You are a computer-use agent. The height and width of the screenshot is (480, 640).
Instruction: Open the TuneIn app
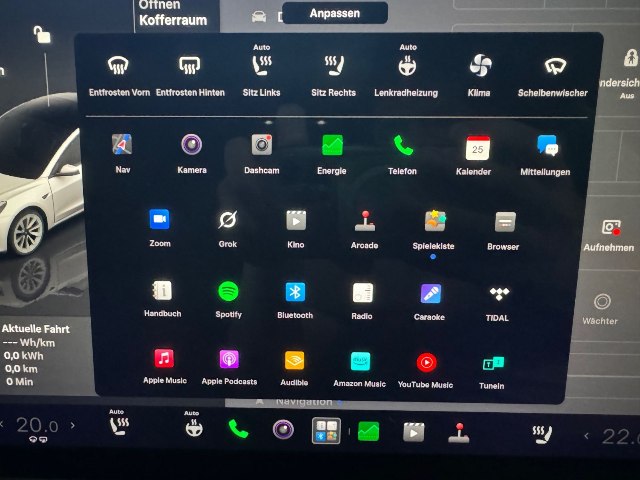[493, 363]
